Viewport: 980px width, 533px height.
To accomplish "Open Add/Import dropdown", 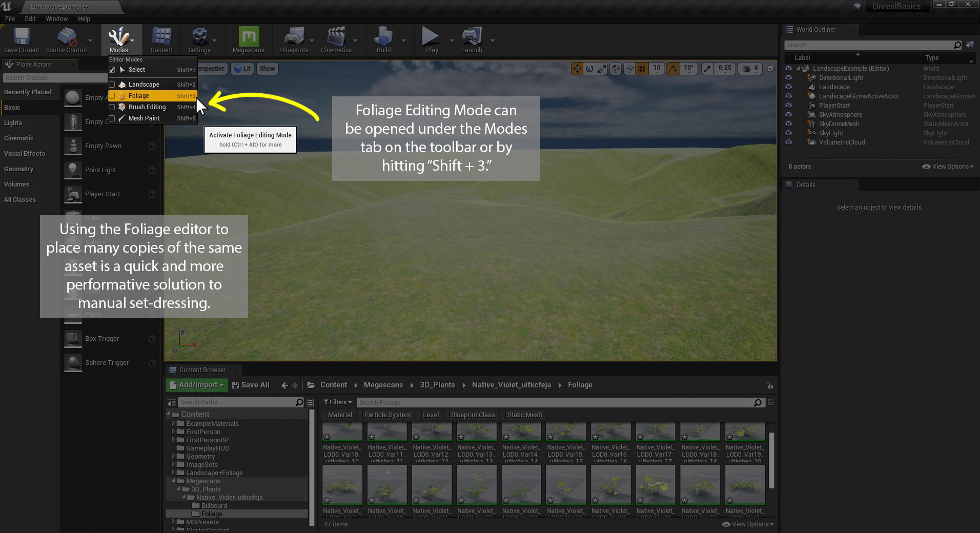I will pyautogui.click(x=197, y=385).
